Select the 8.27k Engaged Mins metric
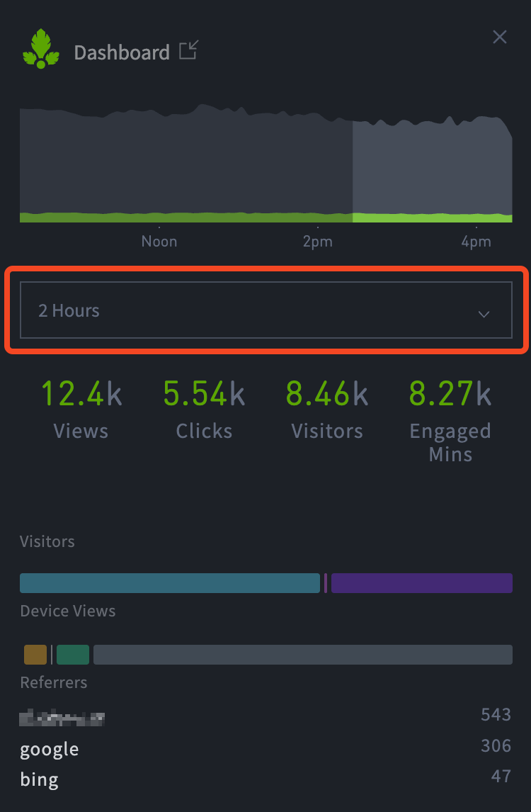Screen dimensions: 531x812 (450, 420)
